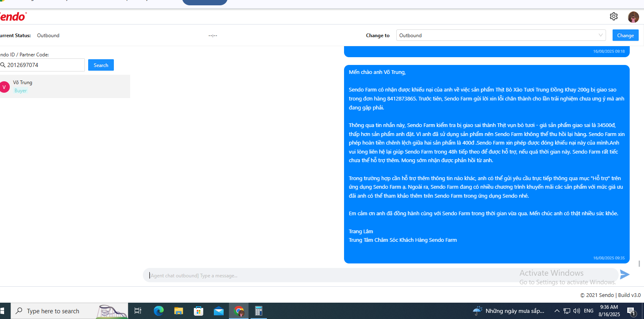Click Trung Tâm Chăm Sóc Khách Hàng line
644x319 pixels.
point(403,240)
